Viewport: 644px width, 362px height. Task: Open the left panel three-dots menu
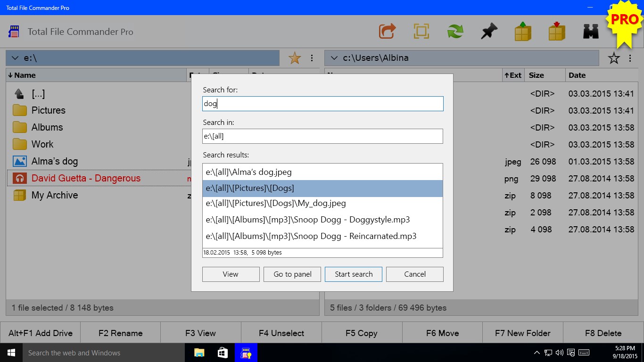coord(312,58)
